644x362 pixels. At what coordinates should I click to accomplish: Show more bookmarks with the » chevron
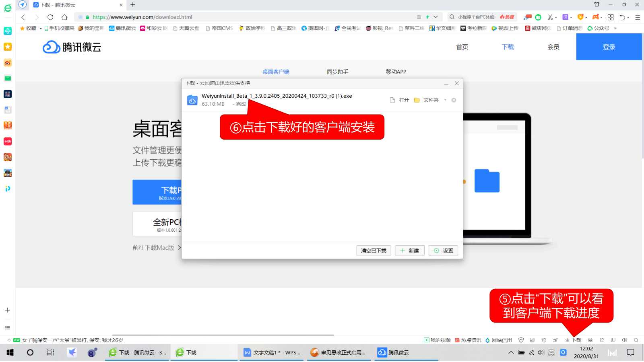(x=615, y=28)
